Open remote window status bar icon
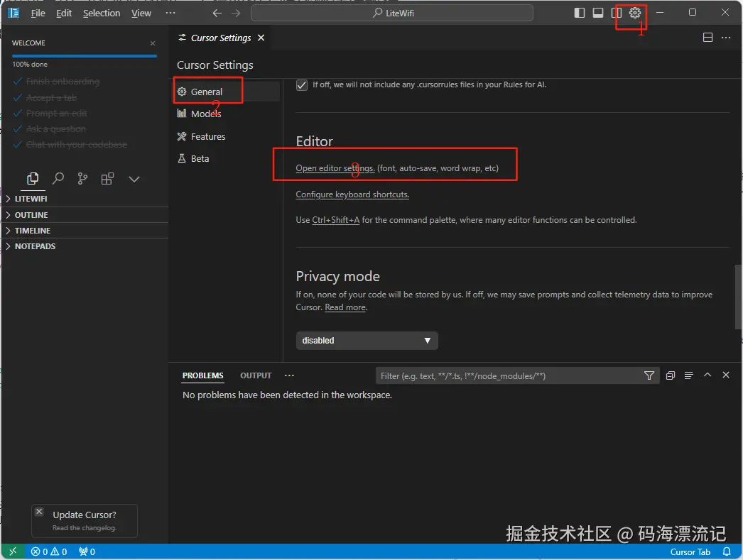This screenshot has width=743, height=560. 13,551
